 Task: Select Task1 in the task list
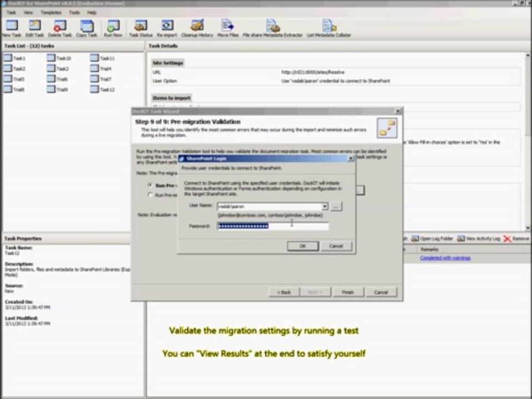(14, 58)
